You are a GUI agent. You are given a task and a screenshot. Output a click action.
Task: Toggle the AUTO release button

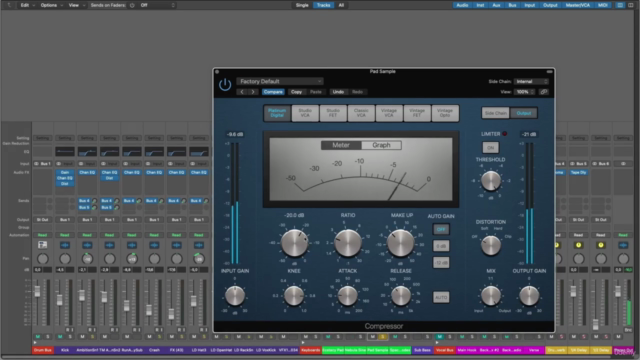tap(441, 298)
